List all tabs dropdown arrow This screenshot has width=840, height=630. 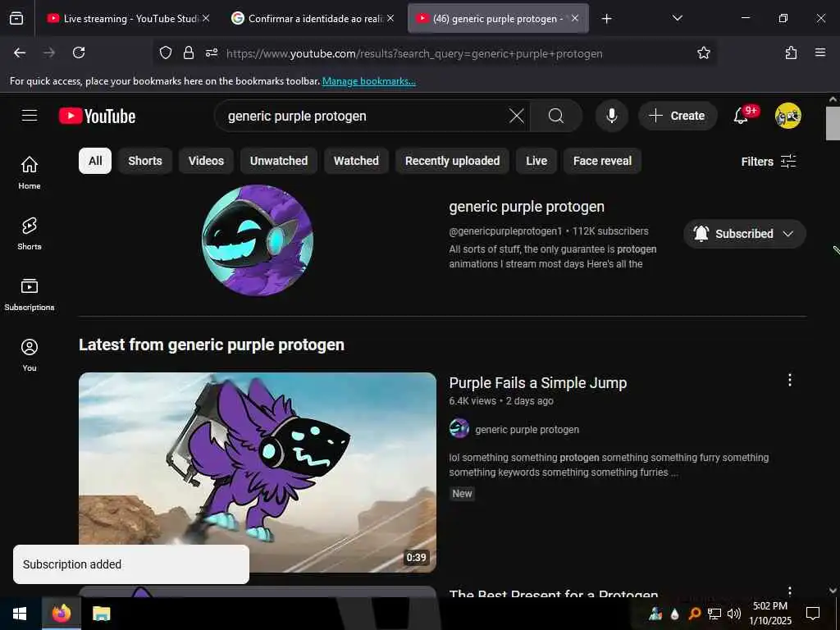tap(677, 18)
